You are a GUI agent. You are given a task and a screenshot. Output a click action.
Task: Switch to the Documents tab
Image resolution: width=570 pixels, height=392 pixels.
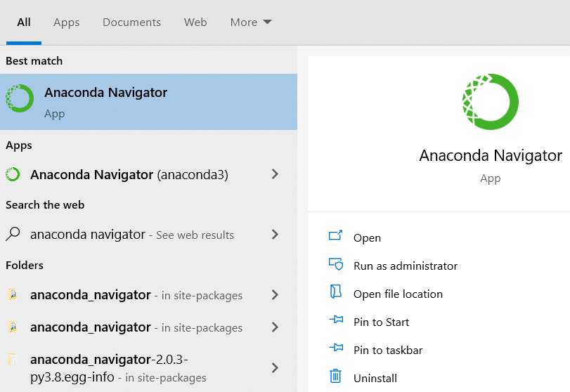131,22
